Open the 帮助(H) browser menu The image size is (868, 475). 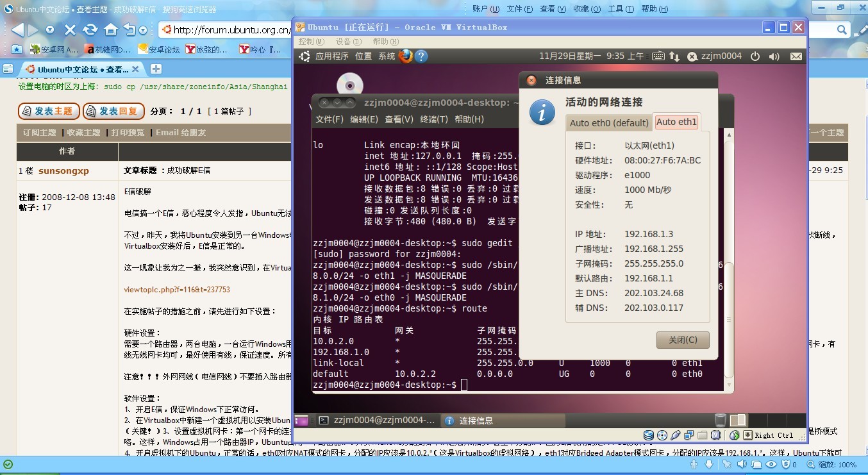[x=654, y=9]
